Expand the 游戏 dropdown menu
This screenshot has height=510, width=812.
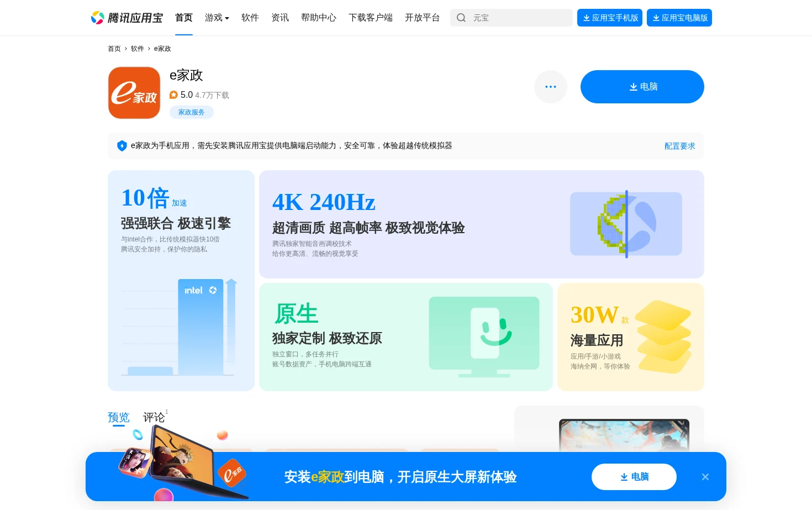[217, 18]
